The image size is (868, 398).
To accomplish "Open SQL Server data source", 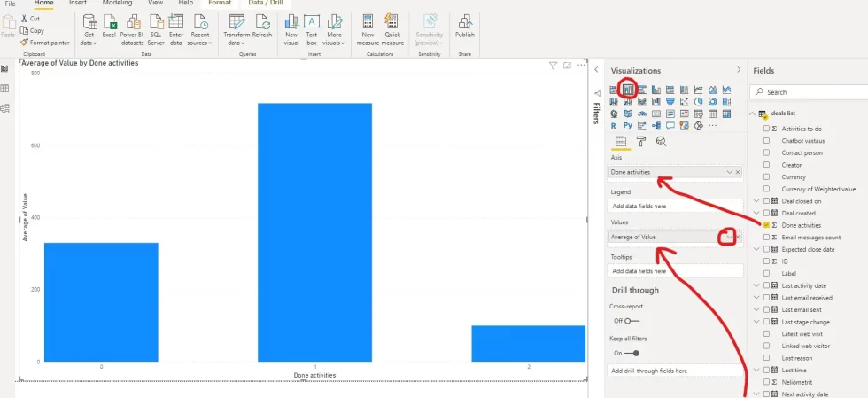I will coord(156,30).
